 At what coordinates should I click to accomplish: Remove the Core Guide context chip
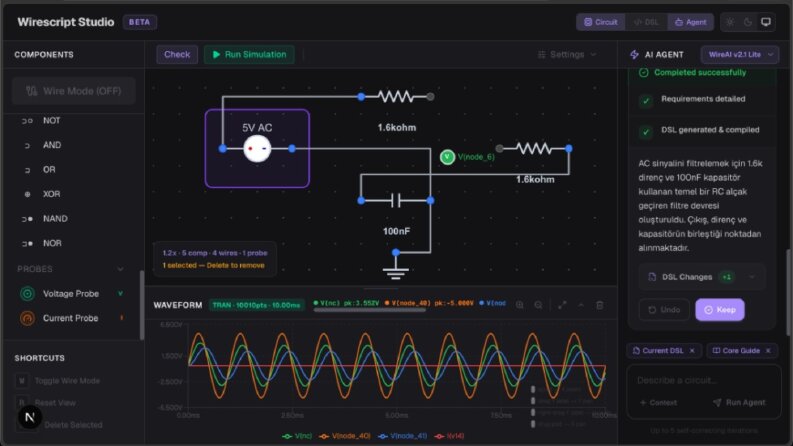click(x=768, y=350)
